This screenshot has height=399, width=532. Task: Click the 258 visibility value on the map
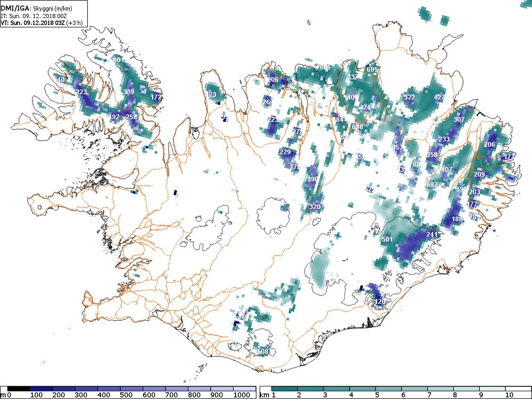[131, 117]
